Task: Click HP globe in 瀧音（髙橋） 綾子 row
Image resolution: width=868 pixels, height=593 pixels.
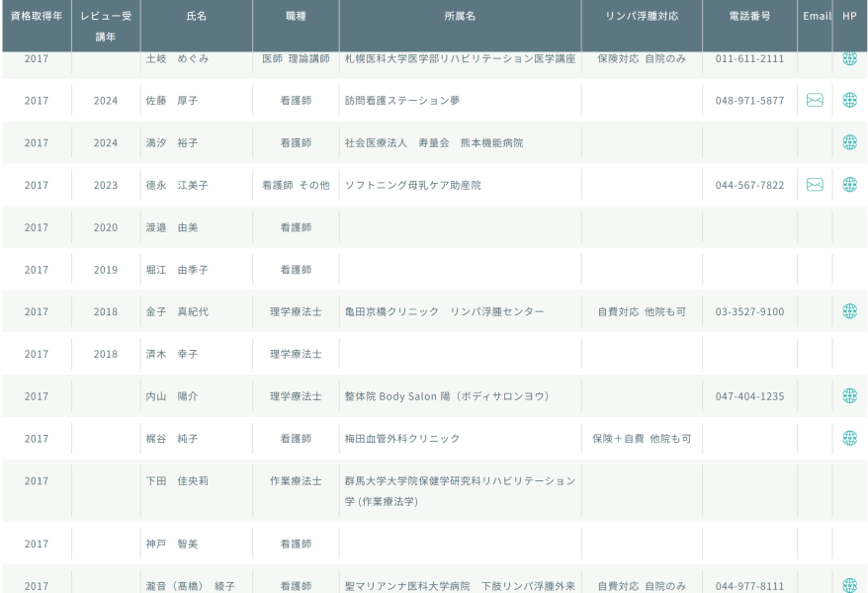Action: pyautogui.click(x=849, y=585)
